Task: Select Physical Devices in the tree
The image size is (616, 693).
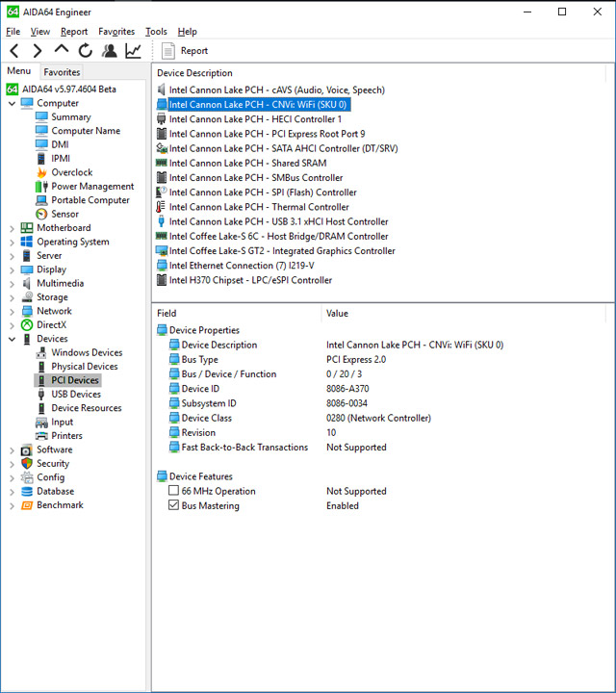Action: click(x=85, y=367)
